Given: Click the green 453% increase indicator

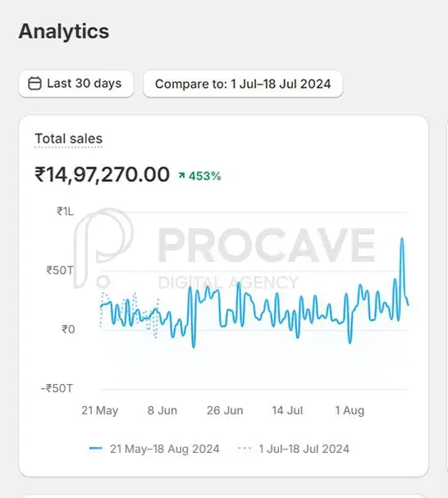Looking at the screenshot, I should (199, 176).
